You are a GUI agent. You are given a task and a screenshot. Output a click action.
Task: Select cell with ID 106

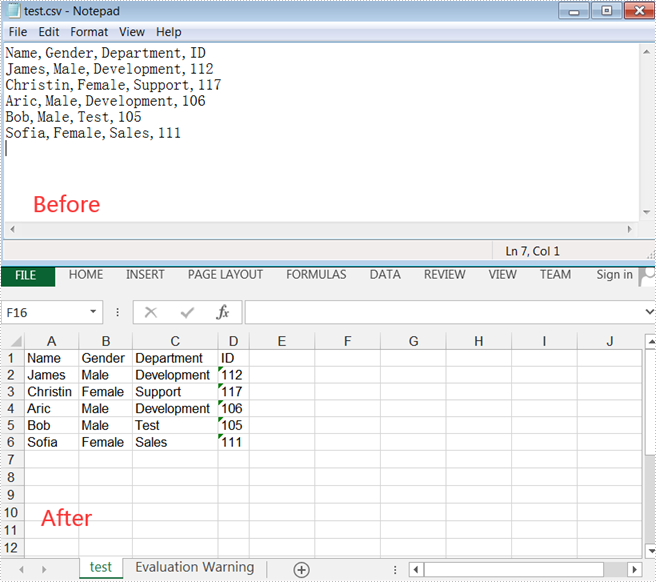point(233,409)
